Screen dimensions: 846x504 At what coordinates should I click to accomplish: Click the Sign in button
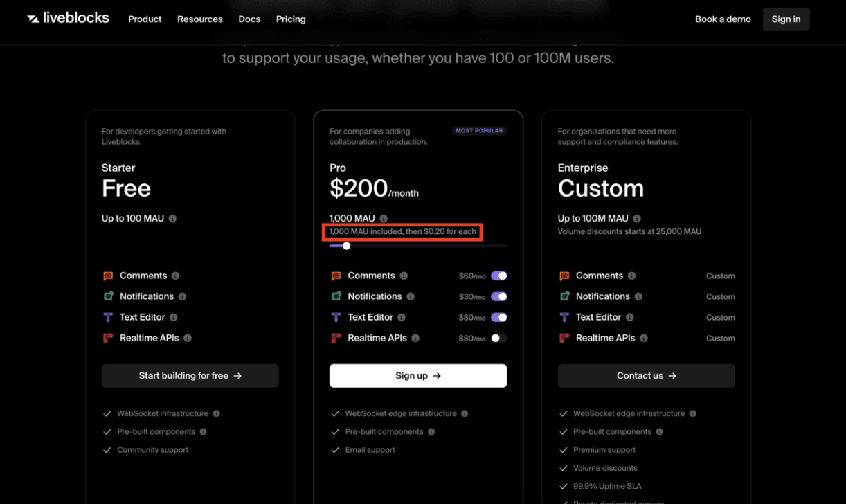786,19
